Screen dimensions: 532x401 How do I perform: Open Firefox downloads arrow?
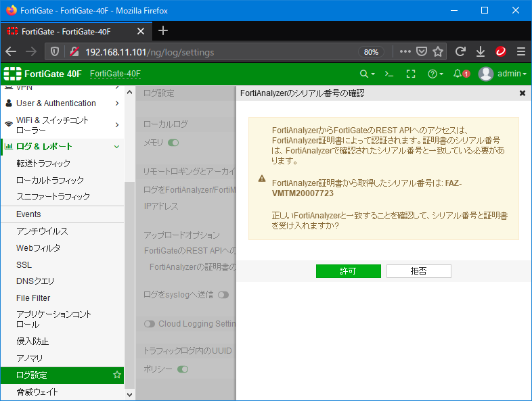coord(481,52)
